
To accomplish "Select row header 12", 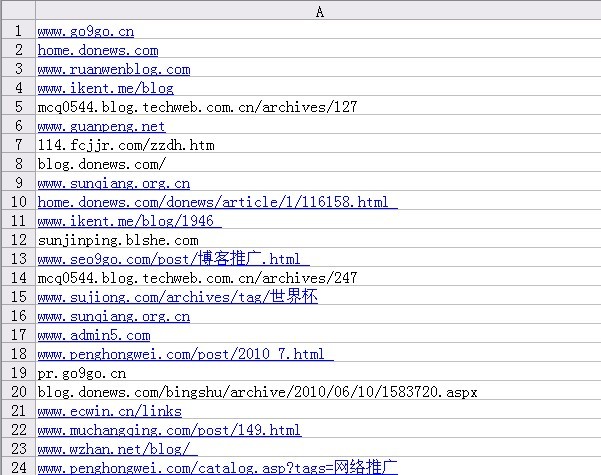I will click(x=18, y=239).
